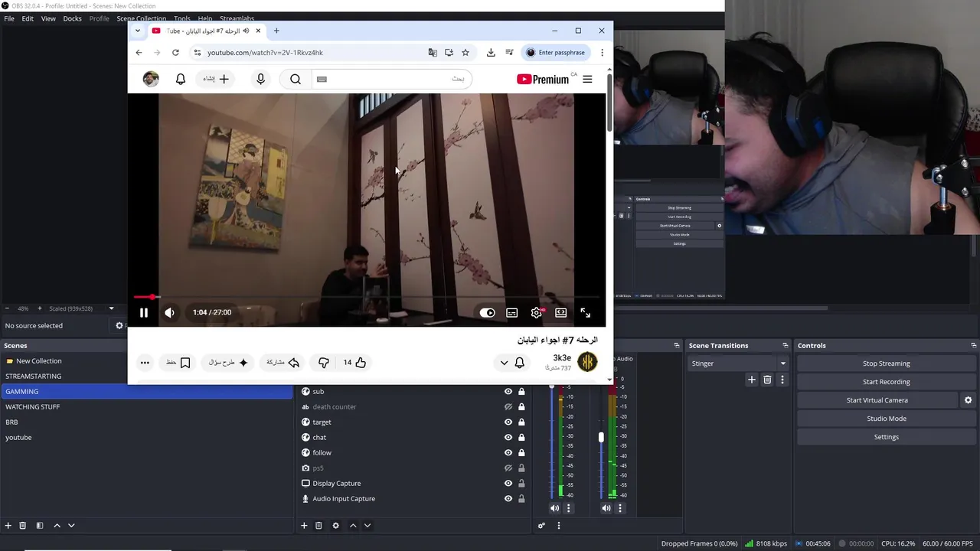Open browser downloads icon
980x551 pixels.
pyautogui.click(x=491, y=53)
